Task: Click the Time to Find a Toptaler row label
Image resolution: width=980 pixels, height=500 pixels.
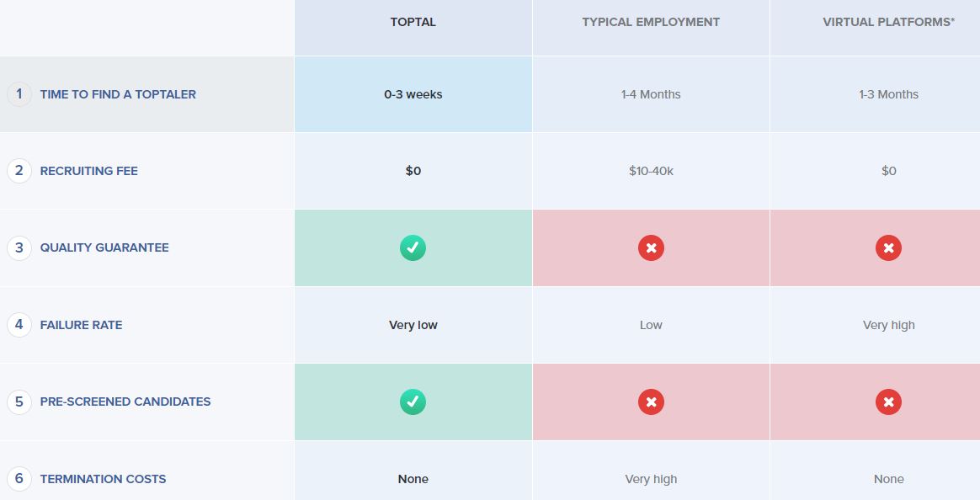Action: pos(118,94)
